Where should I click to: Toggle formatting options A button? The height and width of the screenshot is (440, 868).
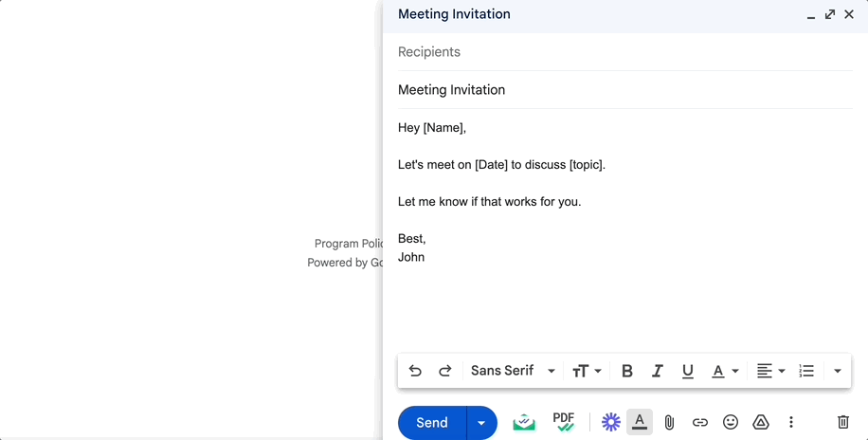(640, 422)
